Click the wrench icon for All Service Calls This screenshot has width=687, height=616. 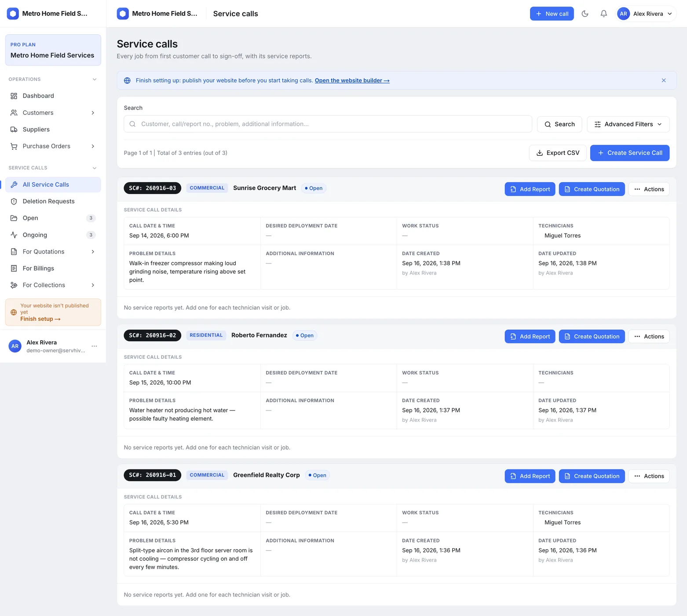14,185
